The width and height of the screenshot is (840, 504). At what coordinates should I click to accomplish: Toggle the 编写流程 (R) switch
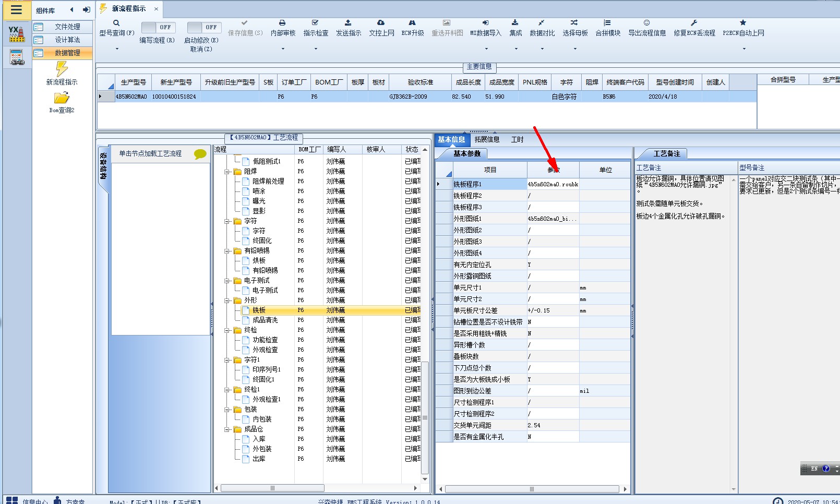[x=158, y=27]
